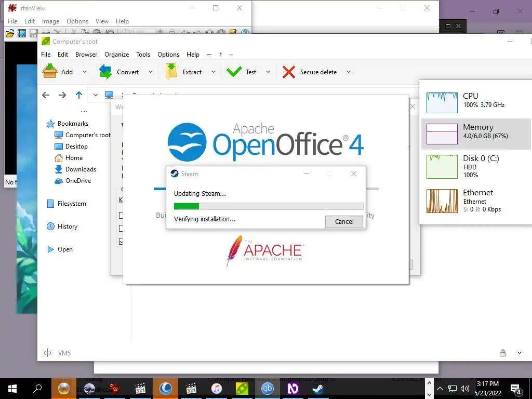This screenshot has height=399, width=532.
Task: Open IrfanView's Image menu
Action: (50, 21)
